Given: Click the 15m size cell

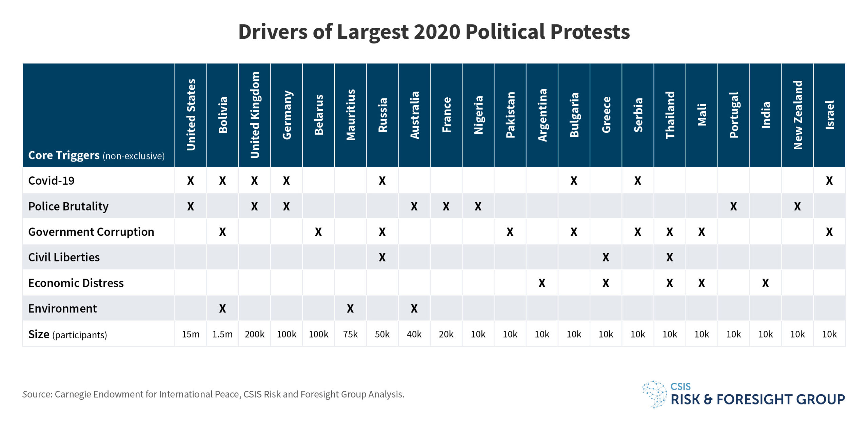Looking at the screenshot, I should [191, 334].
